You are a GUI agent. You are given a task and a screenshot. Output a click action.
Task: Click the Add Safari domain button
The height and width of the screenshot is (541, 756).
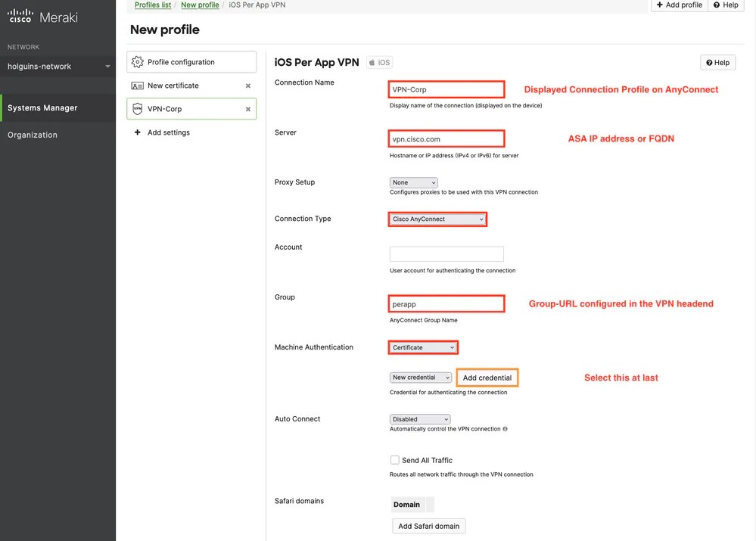click(428, 526)
